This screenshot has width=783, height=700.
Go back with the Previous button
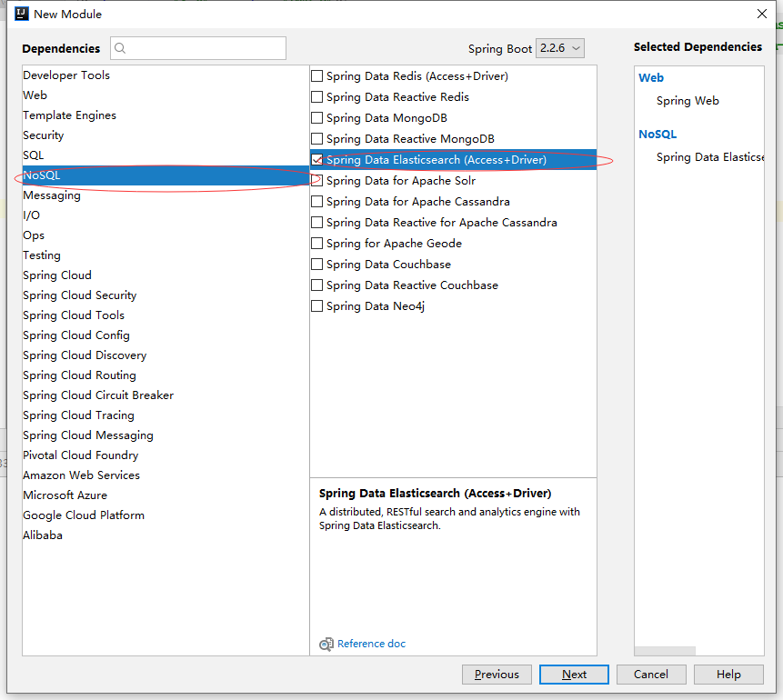tap(497, 675)
